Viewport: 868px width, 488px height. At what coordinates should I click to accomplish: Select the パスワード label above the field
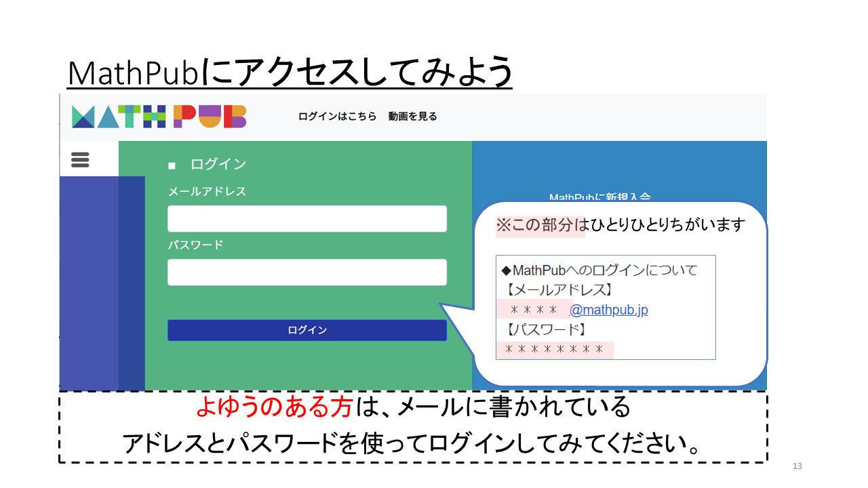click(195, 245)
